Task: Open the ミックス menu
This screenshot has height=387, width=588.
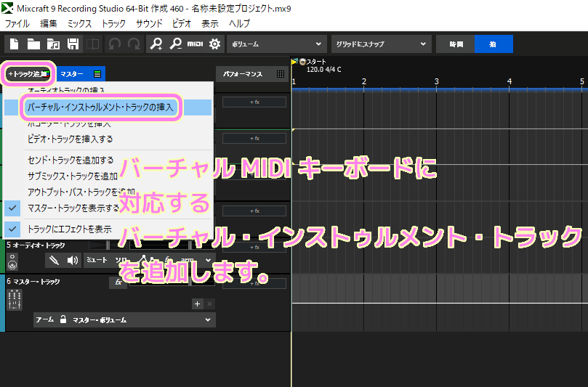Action: click(x=79, y=24)
